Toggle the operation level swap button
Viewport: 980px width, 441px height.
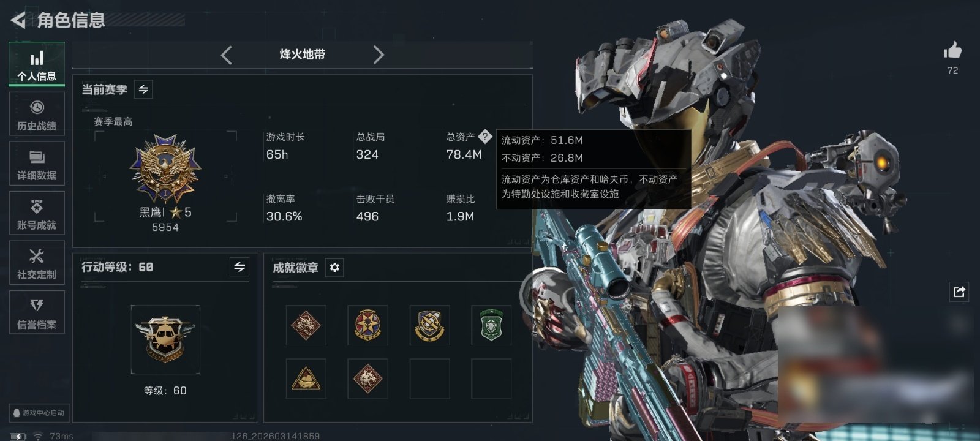239,267
